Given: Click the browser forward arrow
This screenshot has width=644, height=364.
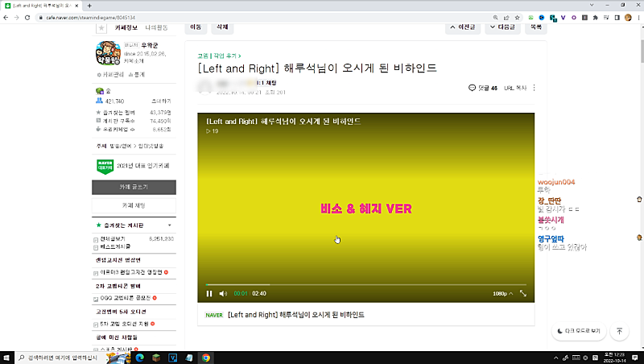Looking at the screenshot, I should (16, 18).
